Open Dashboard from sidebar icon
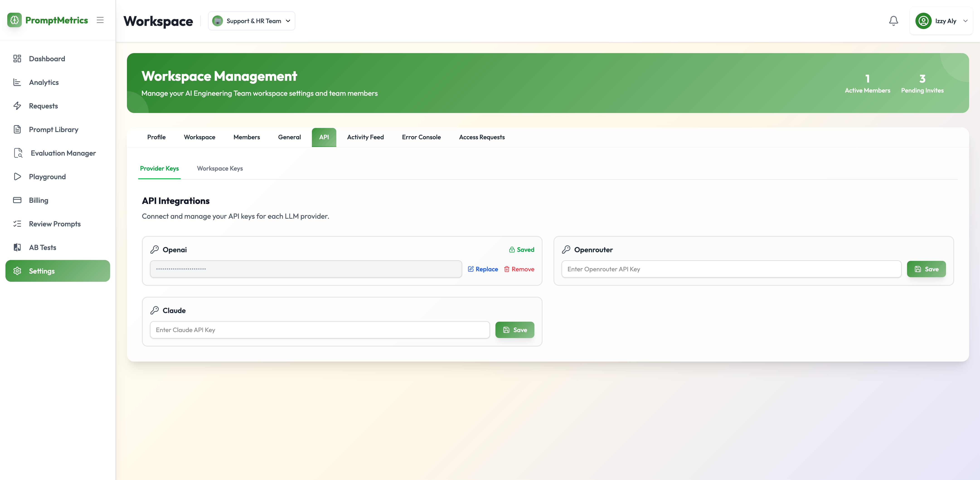Image resolution: width=980 pixels, height=480 pixels. click(x=17, y=59)
